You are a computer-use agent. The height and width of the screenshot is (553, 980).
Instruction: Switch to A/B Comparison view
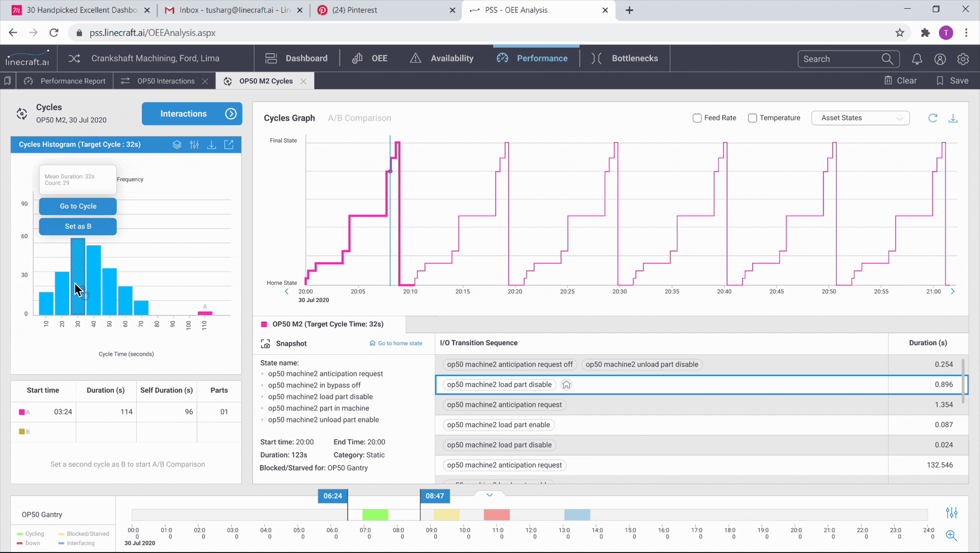[x=359, y=118]
